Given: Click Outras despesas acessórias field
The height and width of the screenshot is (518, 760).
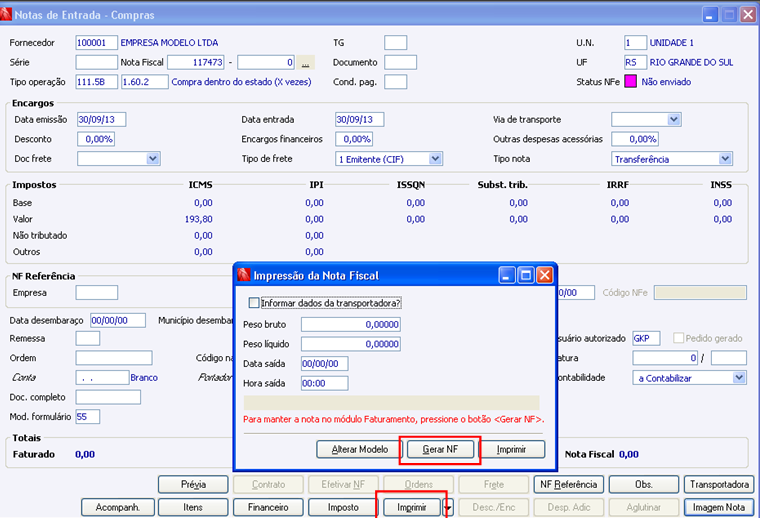Looking at the screenshot, I should (x=635, y=139).
